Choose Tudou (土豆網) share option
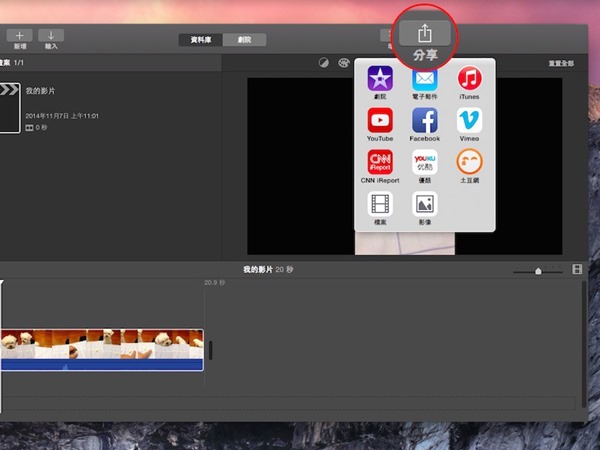Image resolution: width=600 pixels, height=450 pixels. click(x=469, y=163)
